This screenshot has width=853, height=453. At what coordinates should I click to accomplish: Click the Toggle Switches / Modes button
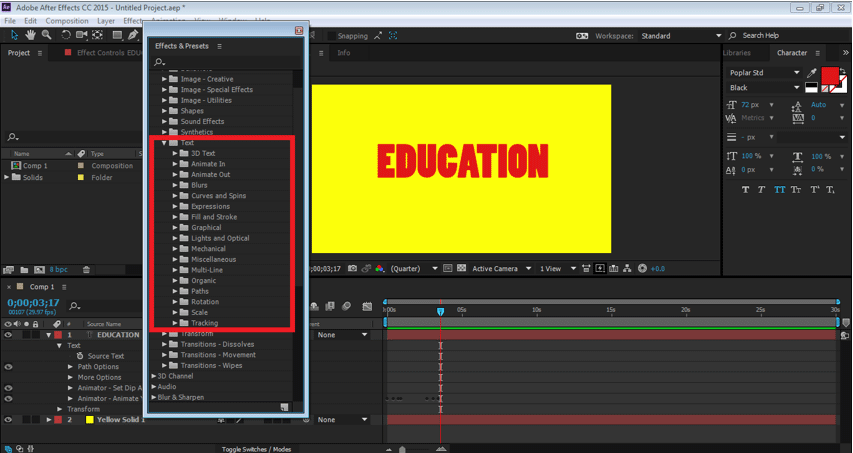click(x=256, y=449)
